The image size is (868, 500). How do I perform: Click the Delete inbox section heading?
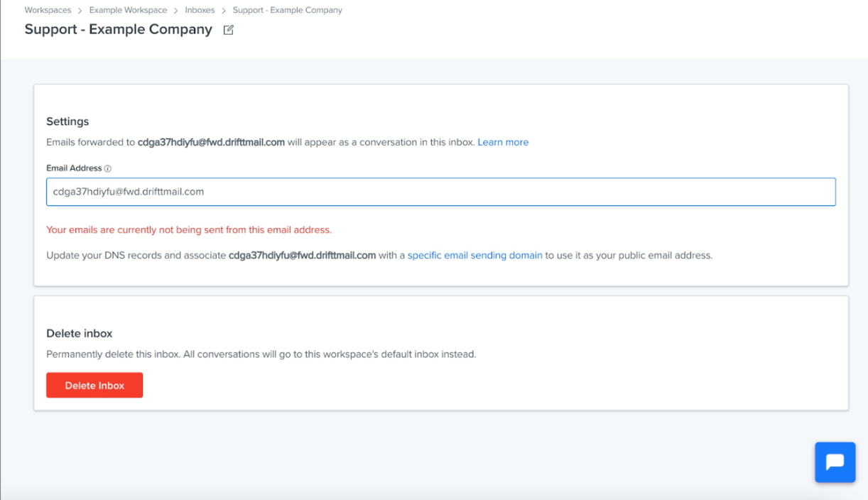(80, 333)
